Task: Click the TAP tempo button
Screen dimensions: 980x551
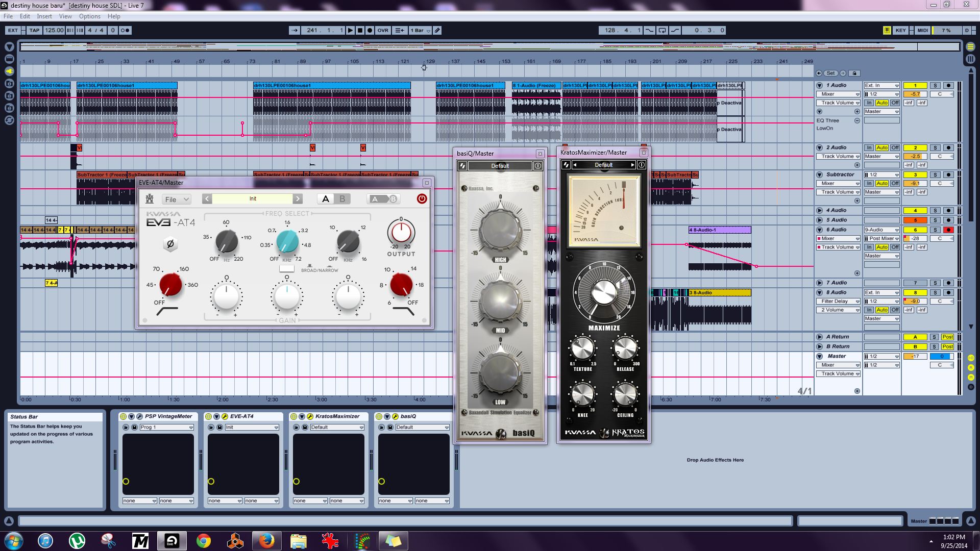Action: pos(34,30)
